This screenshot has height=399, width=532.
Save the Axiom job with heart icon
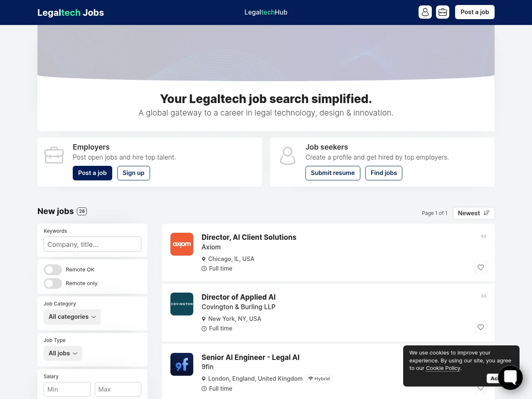(x=480, y=267)
